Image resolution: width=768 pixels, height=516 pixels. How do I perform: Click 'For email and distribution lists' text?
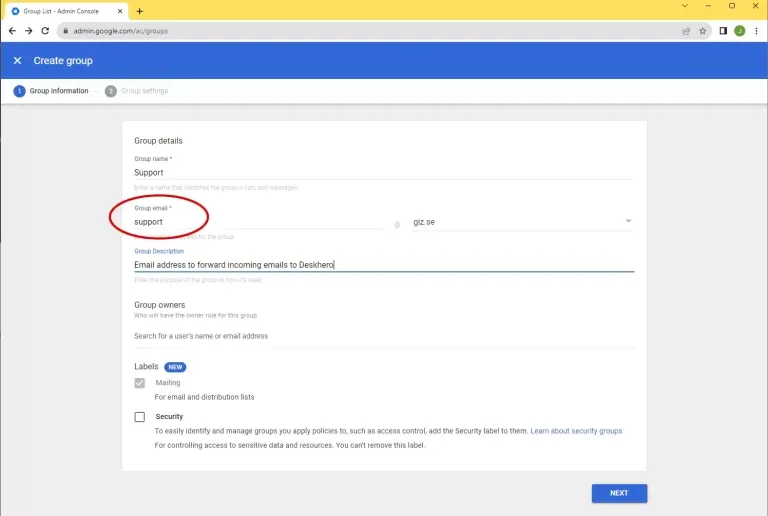(x=204, y=397)
